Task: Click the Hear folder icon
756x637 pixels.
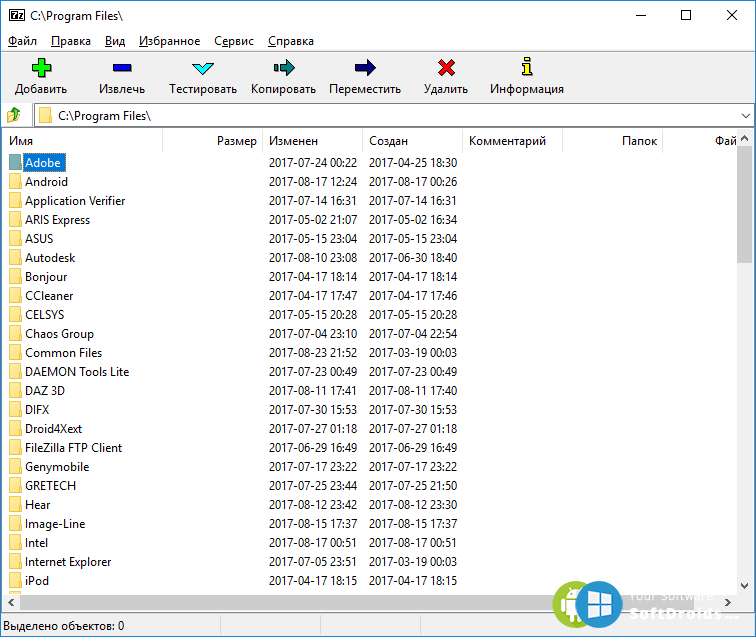Action: 15,505
